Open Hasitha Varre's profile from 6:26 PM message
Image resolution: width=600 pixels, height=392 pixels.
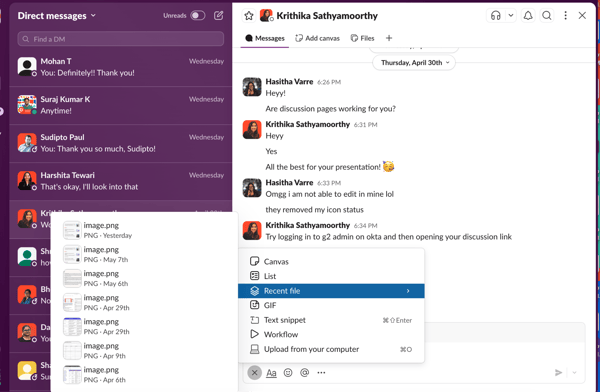pyautogui.click(x=289, y=82)
